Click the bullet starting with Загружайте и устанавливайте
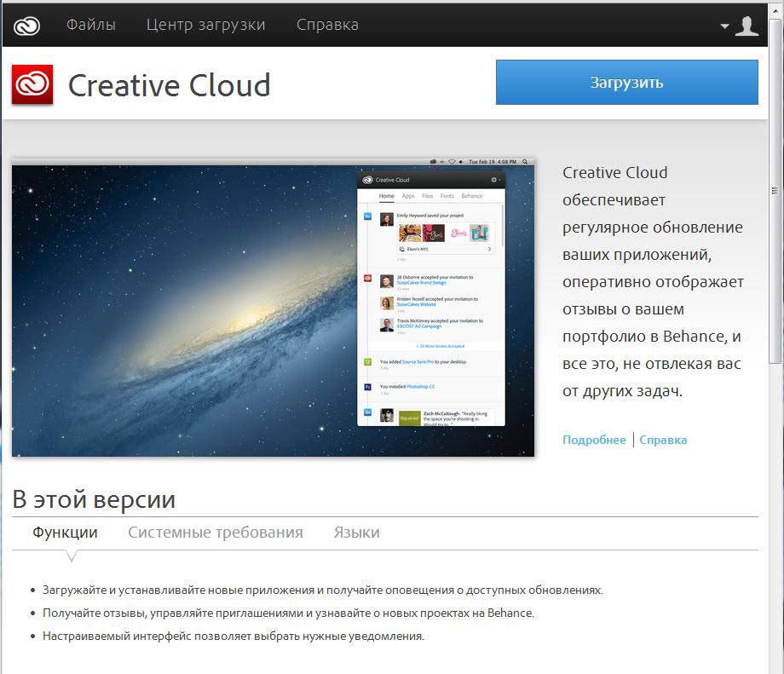This screenshot has width=784, height=674. [323, 590]
